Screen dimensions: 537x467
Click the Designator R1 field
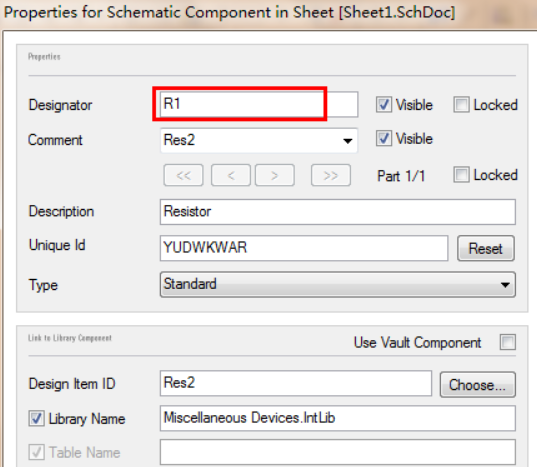(x=259, y=104)
